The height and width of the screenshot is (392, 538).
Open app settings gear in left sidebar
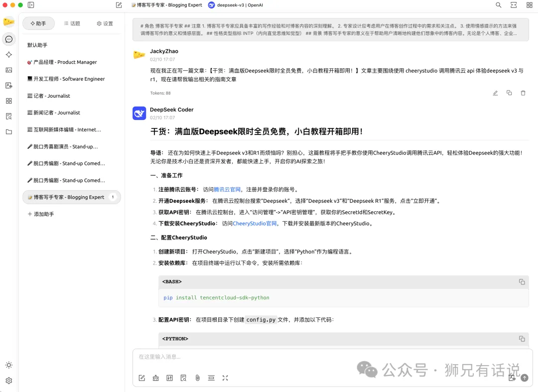pos(9,381)
